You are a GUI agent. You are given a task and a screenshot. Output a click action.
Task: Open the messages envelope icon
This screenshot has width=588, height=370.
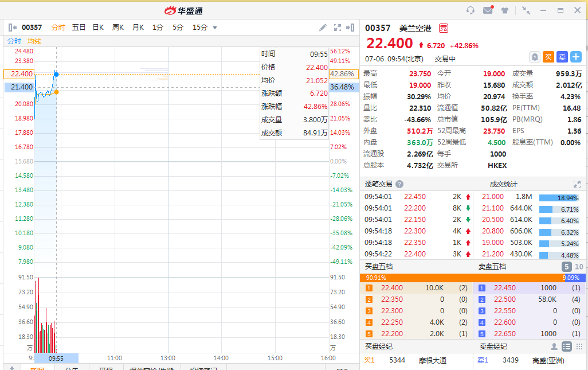click(x=488, y=10)
